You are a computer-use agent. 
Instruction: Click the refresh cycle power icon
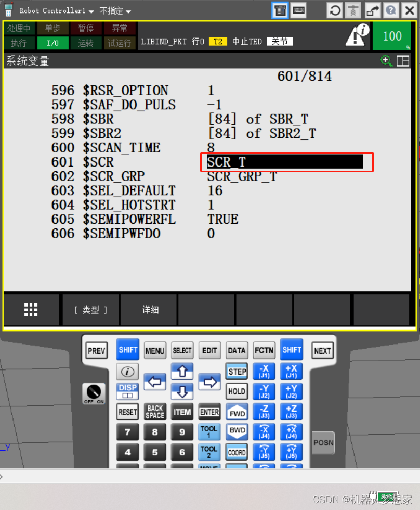pos(335,10)
